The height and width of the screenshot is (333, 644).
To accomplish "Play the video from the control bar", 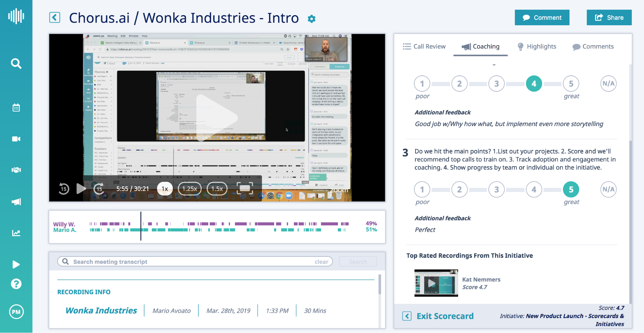I will (81, 189).
